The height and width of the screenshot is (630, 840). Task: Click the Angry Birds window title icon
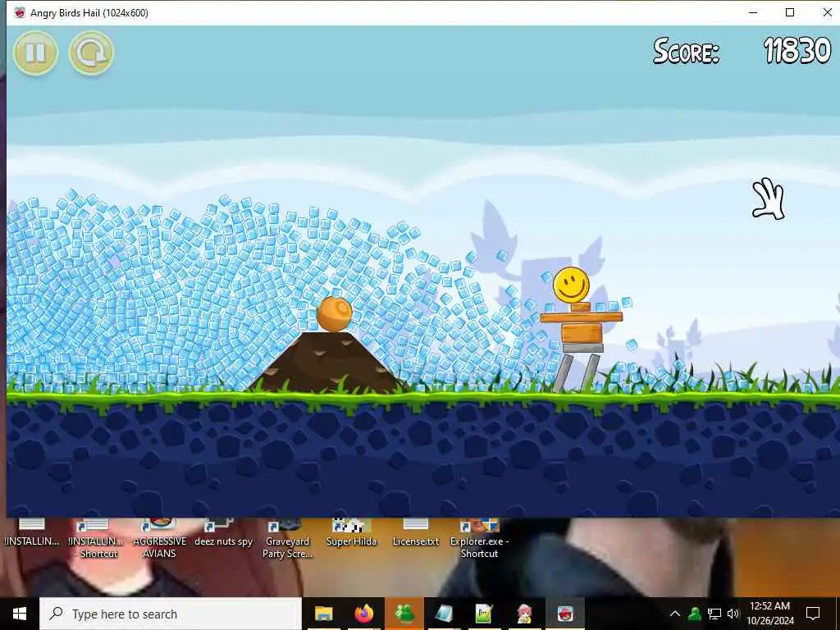click(x=20, y=13)
